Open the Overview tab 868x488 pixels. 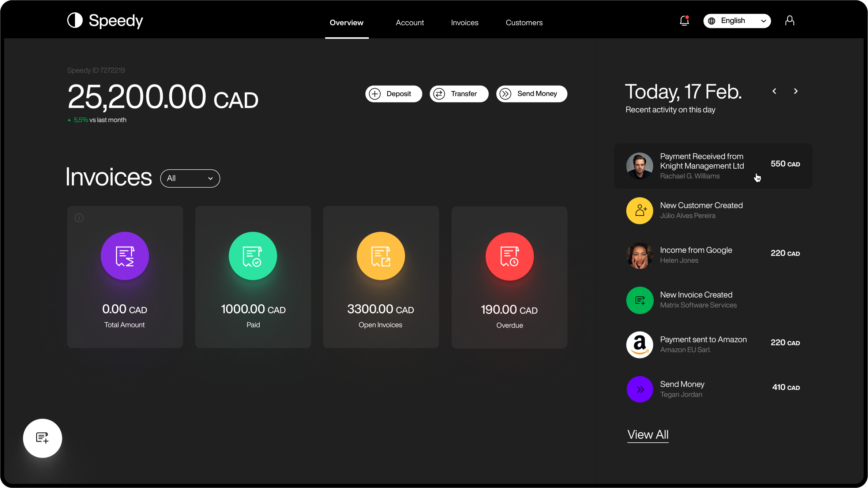(x=347, y=23)
